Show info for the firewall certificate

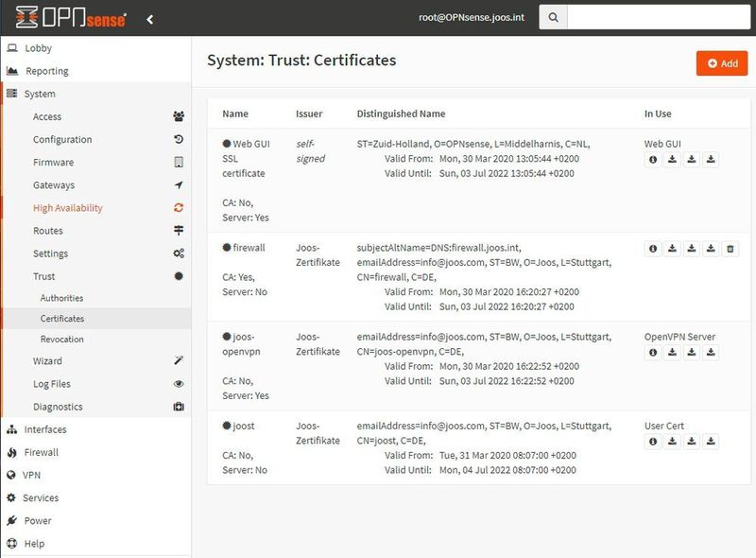[x=654, y=248]
